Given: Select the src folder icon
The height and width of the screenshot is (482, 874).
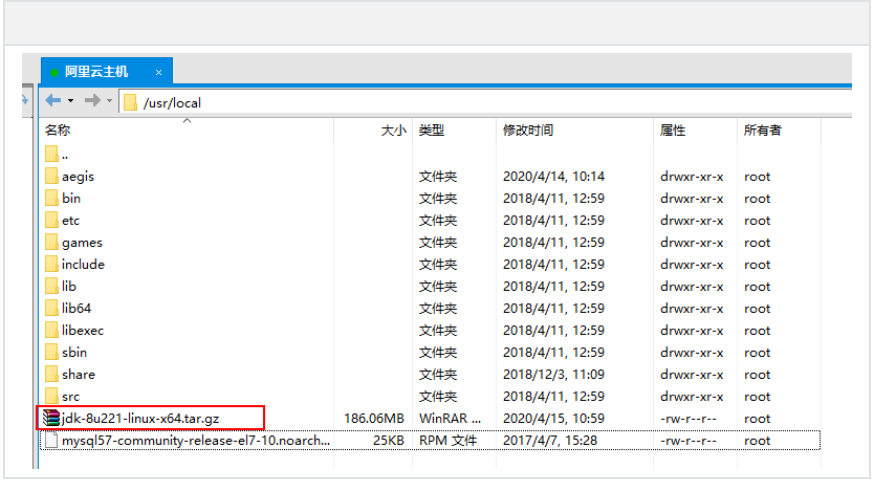Looking at the screenshot, I should coord(52,396).
